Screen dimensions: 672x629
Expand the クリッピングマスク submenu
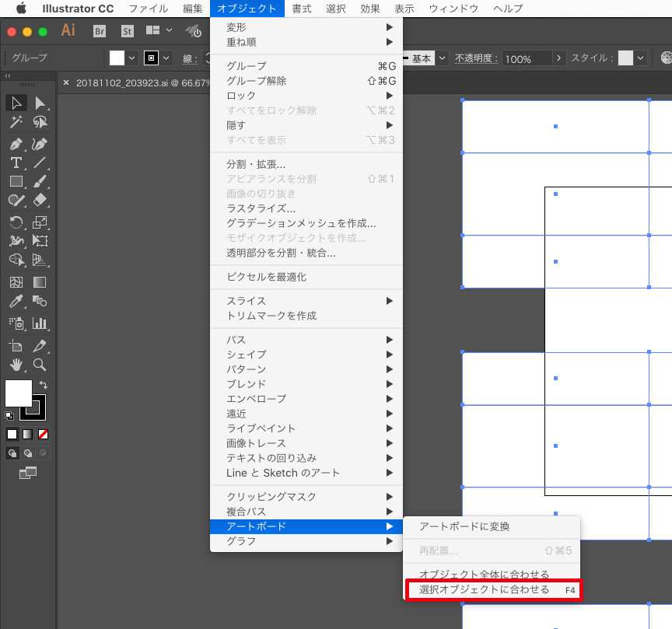tap(306, 497)
